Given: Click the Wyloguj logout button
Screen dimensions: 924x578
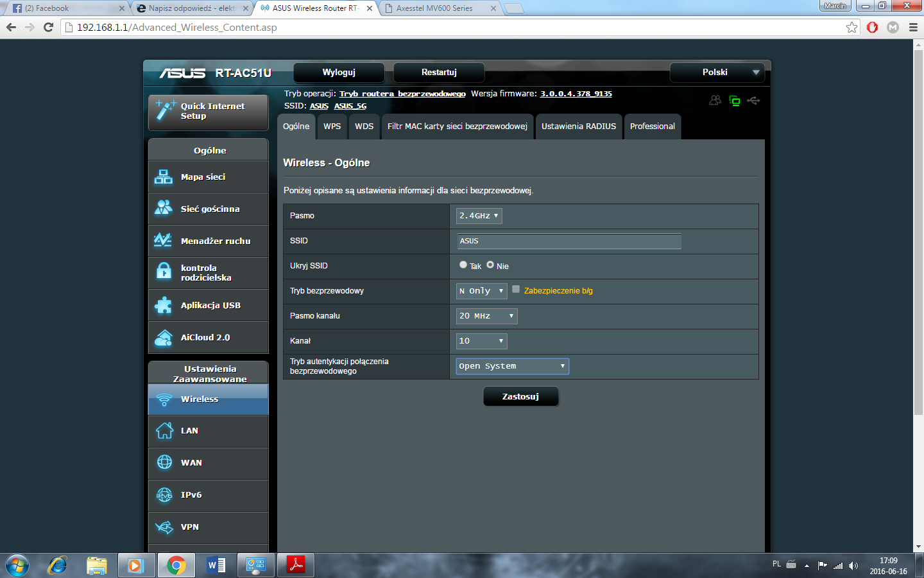Looking at the screenshot, I should click(x=339, y=73).
